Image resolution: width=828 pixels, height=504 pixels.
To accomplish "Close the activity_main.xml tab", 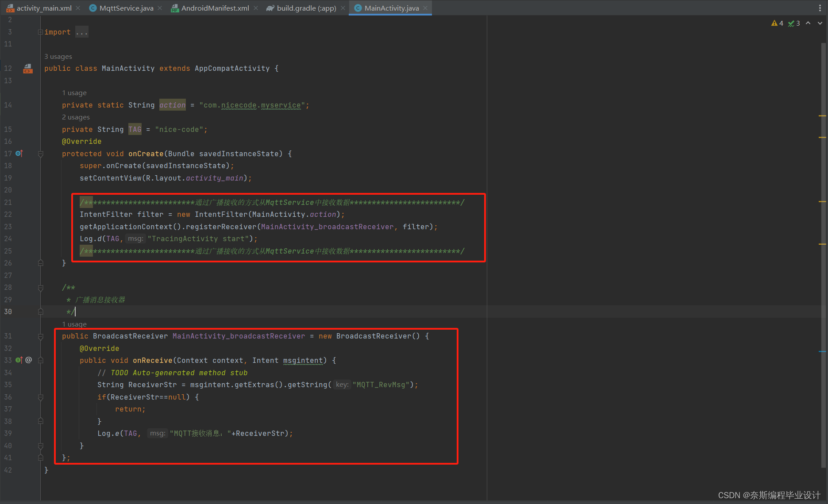I will (78, 8).
